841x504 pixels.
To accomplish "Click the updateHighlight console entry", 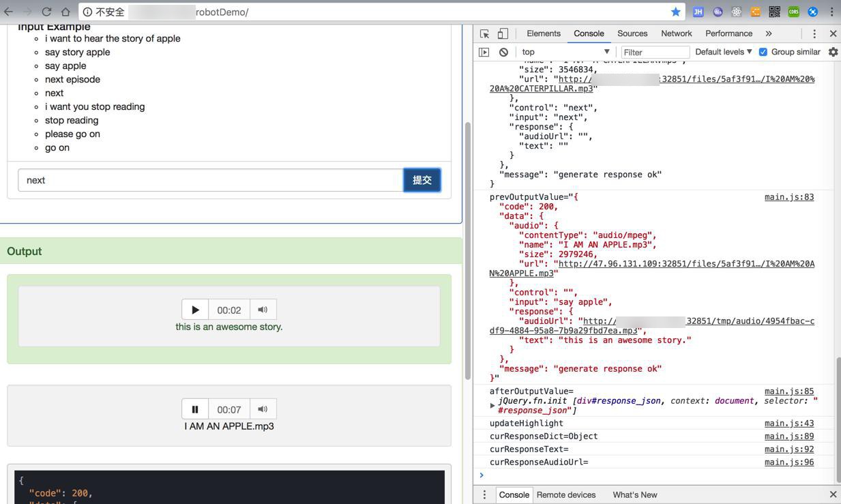I will point(527,424).
